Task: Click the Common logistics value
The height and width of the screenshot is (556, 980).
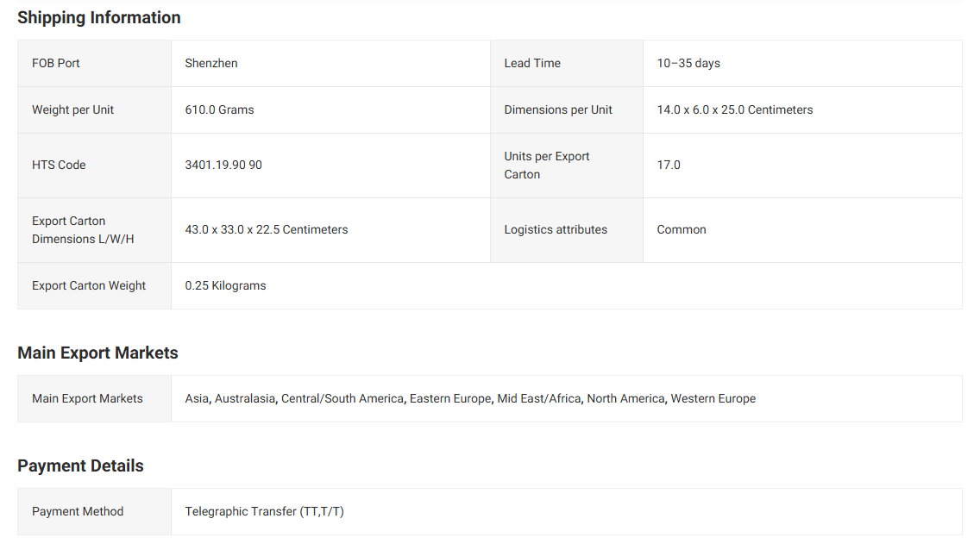Action: [682, 229]
